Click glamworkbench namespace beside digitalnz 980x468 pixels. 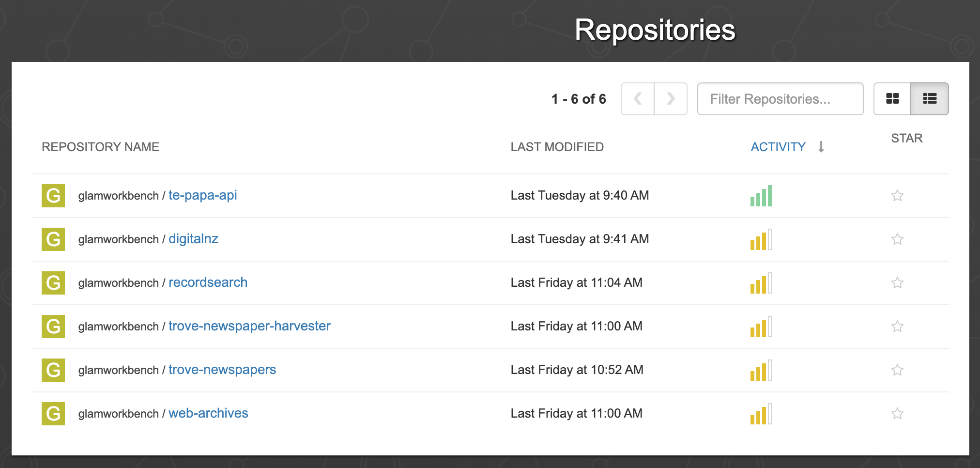(x=119, y=239)
